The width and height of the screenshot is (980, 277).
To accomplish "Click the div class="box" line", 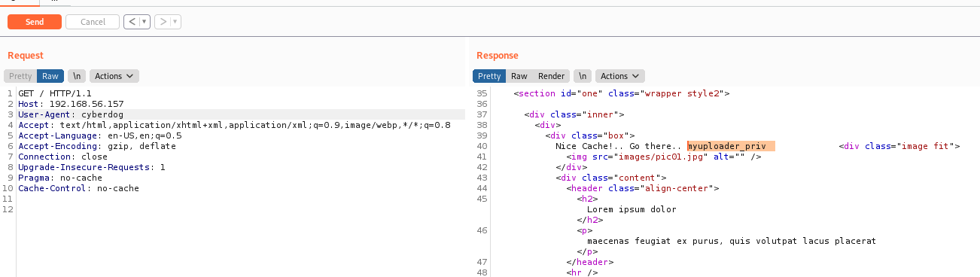I will click(x=590, y=135).
